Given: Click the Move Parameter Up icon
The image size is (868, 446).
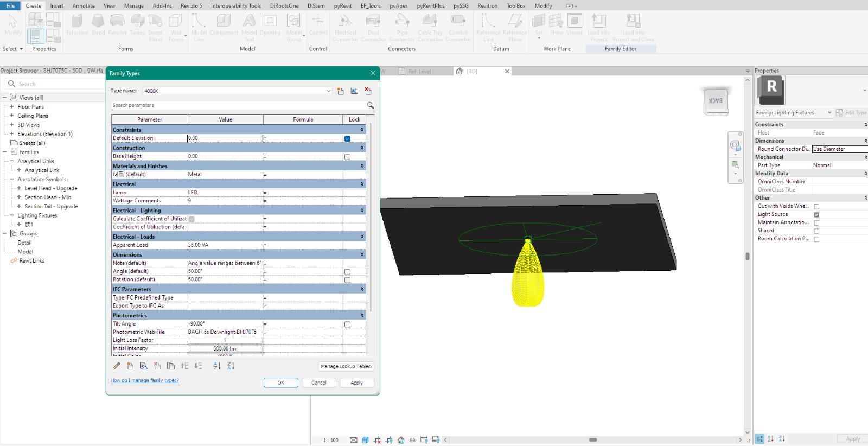Looking at the screenshot, I should [x=184, y=366].
